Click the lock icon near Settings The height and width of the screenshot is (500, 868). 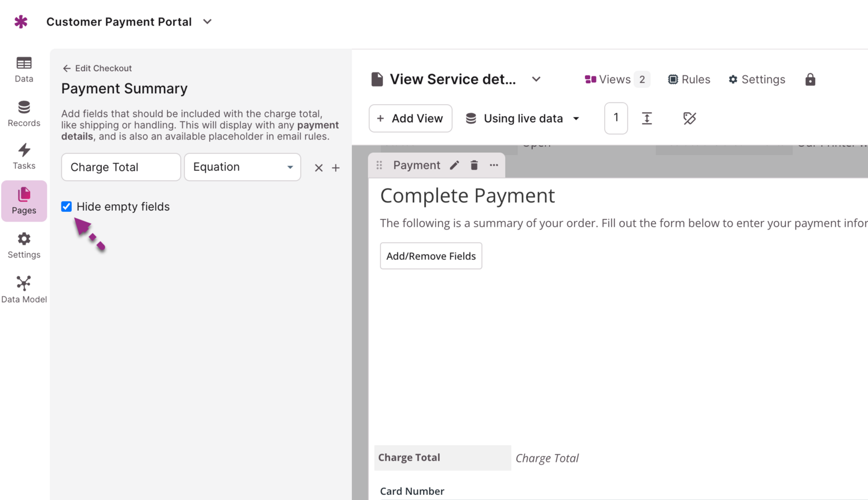coord(810,79)
